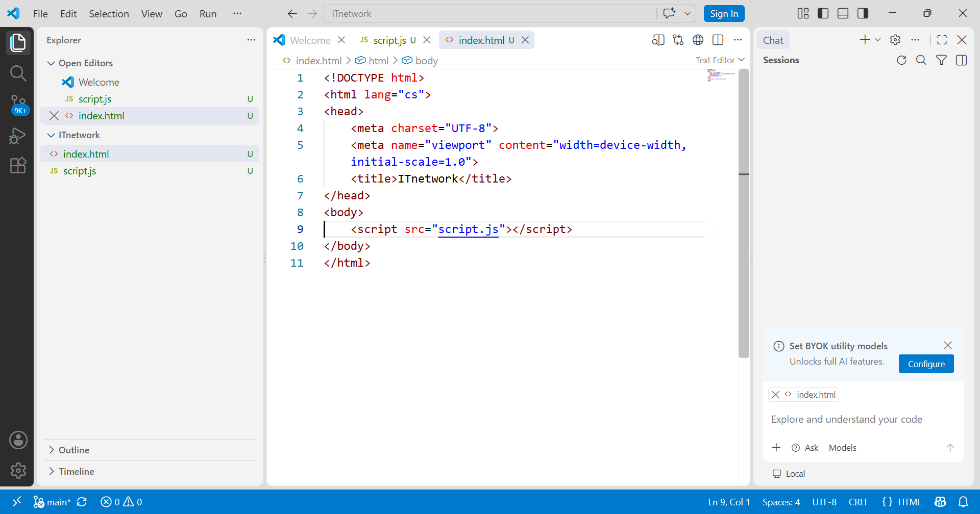
Task: Click Configure for BYOK utility models
Action: pyautogui.click(x=926, y=364)
